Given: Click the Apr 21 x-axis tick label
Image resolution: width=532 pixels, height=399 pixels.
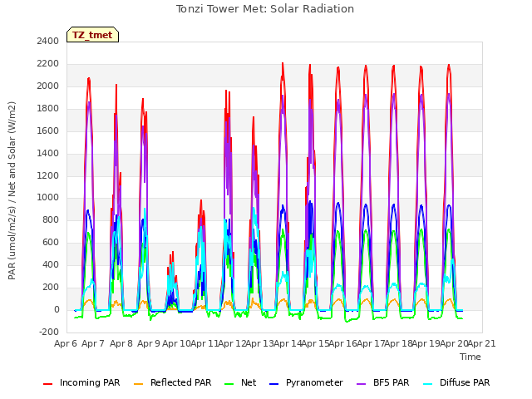Looking at the screenshot, I should pyautogui.click(x=481, y=343).
